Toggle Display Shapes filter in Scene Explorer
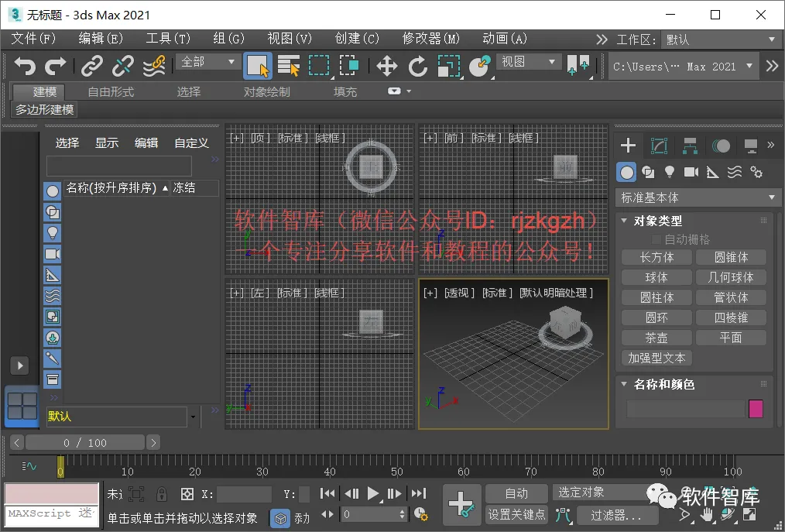Screen dimensions: 785x532 click(x=53, y=212)
